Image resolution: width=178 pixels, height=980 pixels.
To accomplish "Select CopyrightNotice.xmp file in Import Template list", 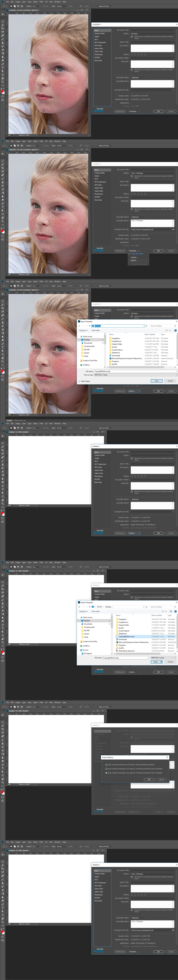I will pos(126,636).
